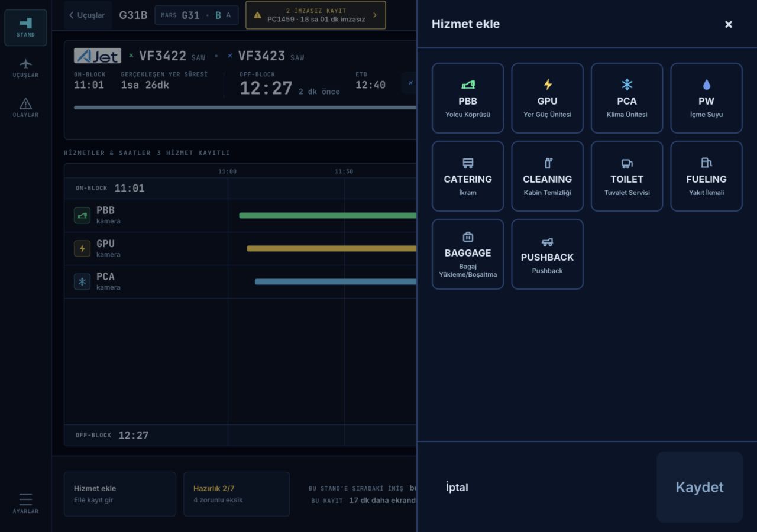The image size is (757, 532).
Task: Pick the PW İçme Suyu service
Action: click(x=706, y=98)
